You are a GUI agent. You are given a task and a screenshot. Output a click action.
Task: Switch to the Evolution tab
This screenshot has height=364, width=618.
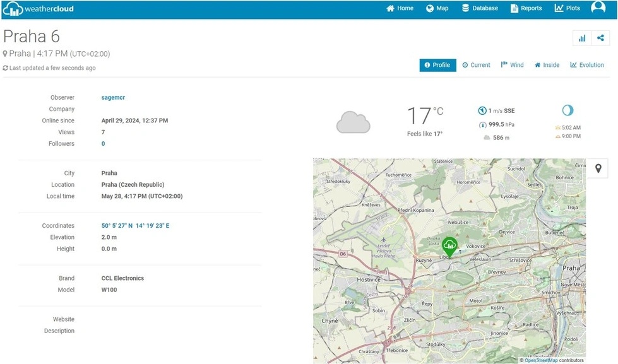pyautogui.click(x=587, y=65)
